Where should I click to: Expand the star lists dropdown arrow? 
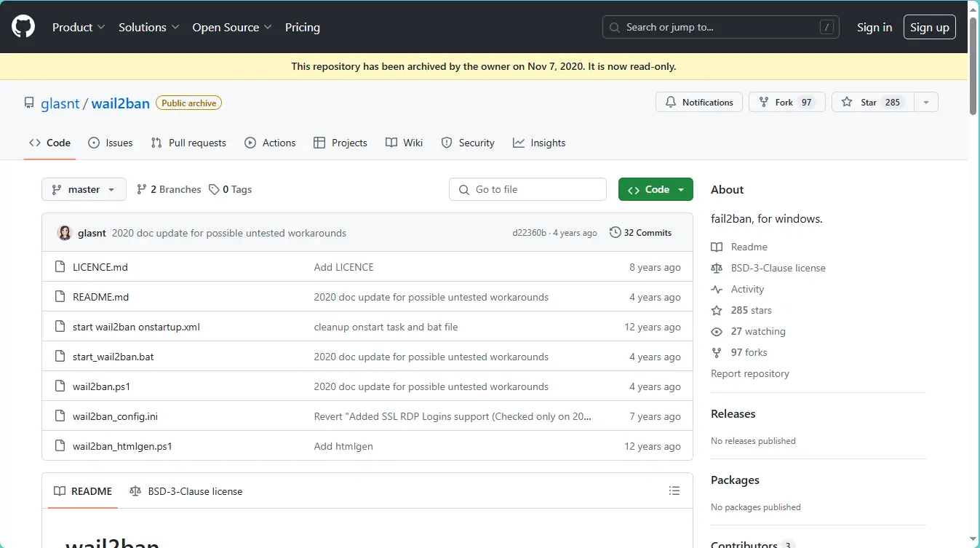pos(925,103)
